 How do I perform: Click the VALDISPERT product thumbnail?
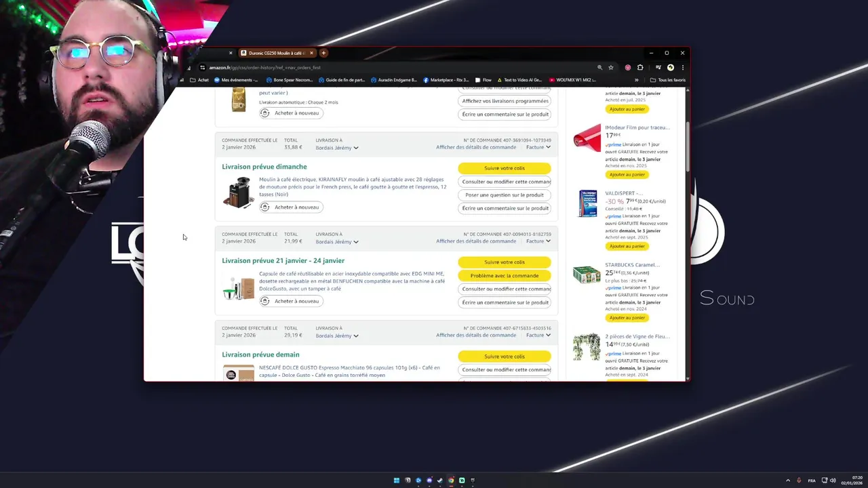click(x=587, y=203)
